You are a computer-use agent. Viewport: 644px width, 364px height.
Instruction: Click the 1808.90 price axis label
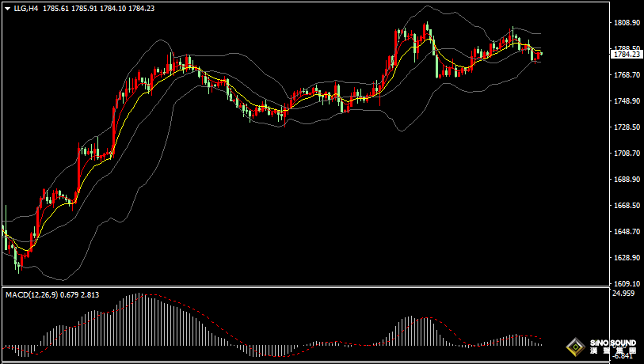tap(627, 23)
